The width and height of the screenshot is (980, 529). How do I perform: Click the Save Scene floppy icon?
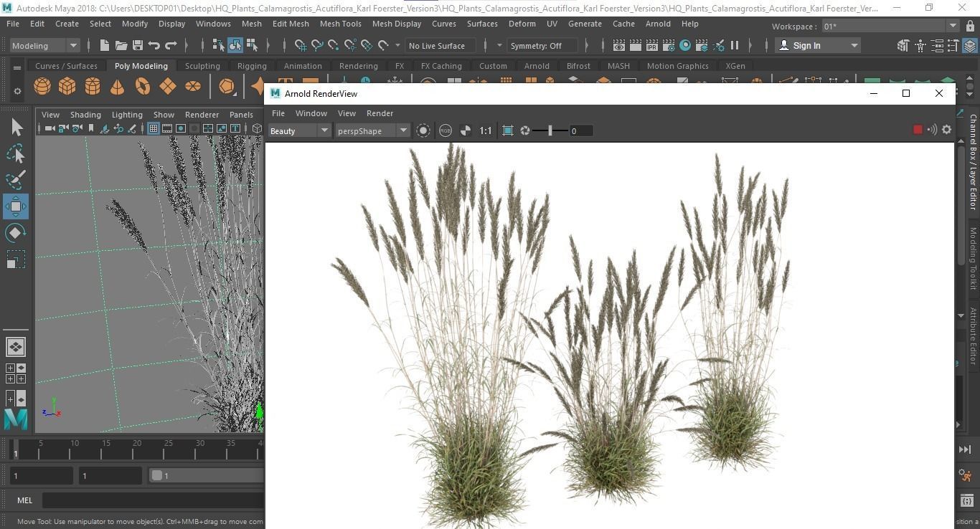pos(138,45)
